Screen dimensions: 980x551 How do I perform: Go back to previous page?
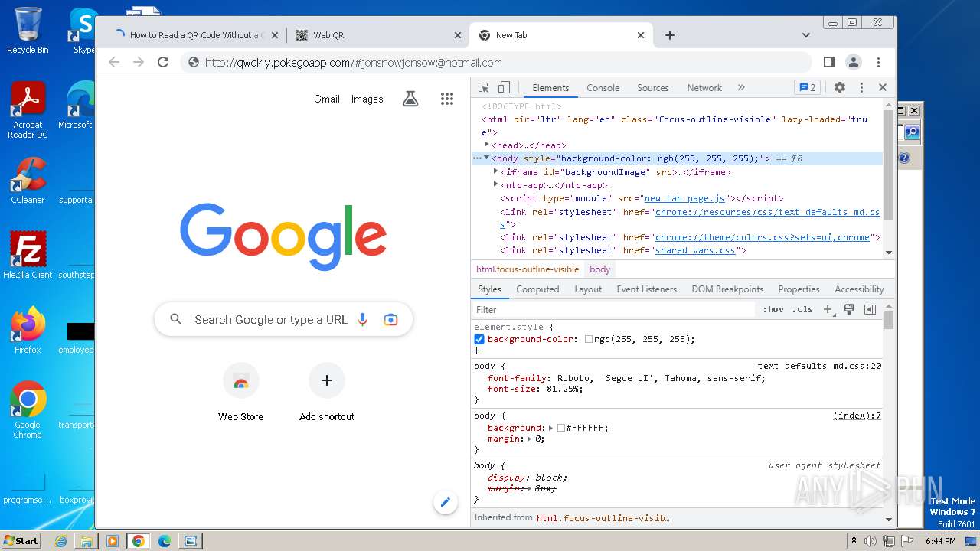[x=114, y=62]
